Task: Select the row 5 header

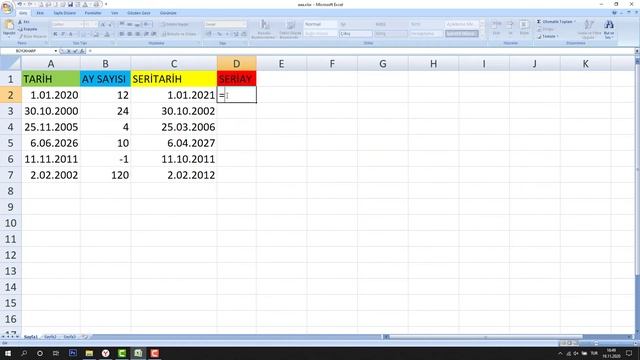Action: [x=10, y=143]
